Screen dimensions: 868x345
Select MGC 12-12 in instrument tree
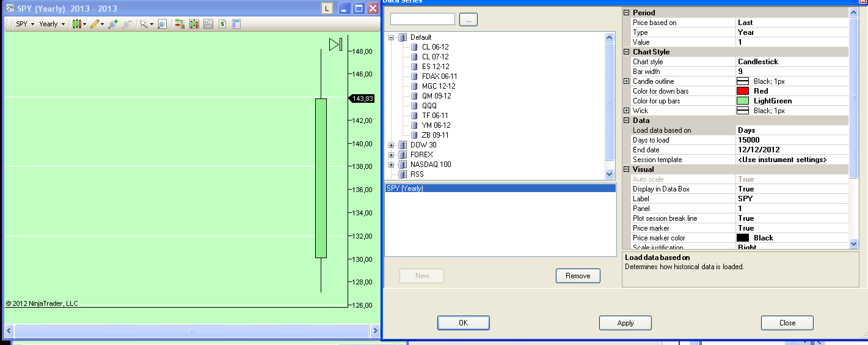click(438, 86)
